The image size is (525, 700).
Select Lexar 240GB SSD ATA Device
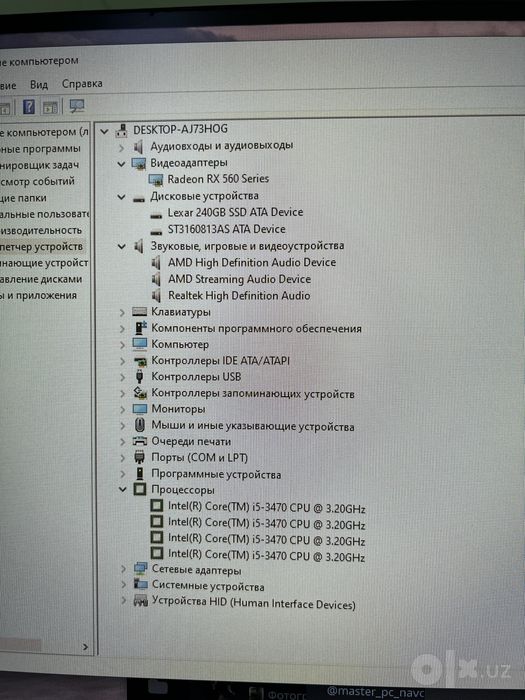click(x=235, y=212)
